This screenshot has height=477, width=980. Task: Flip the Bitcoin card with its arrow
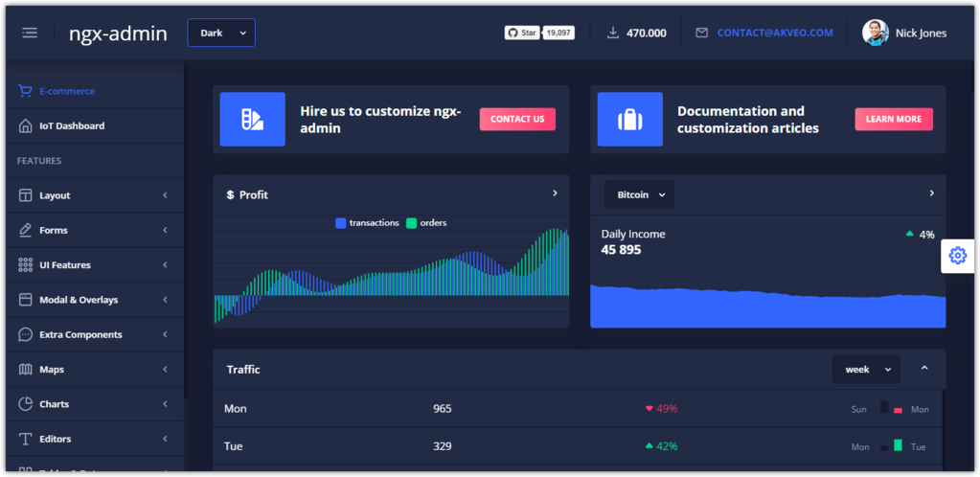[x=931, y=193]
